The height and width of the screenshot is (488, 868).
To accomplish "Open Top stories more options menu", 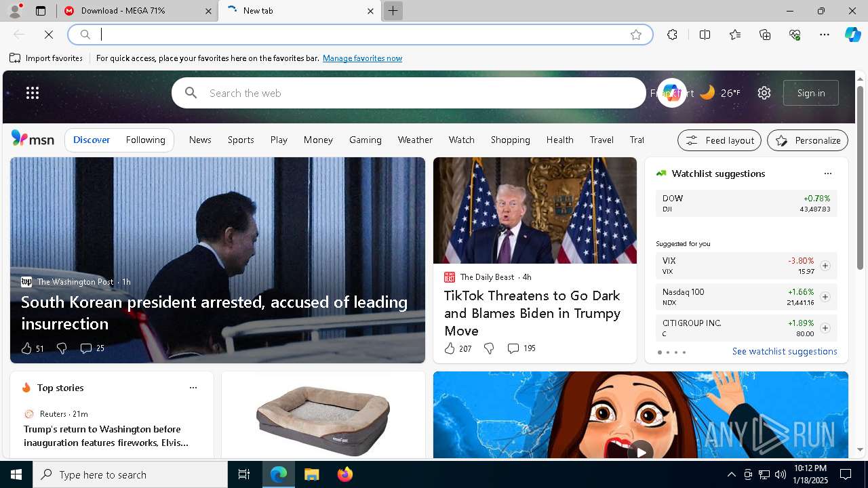I will tap(193, 388).
